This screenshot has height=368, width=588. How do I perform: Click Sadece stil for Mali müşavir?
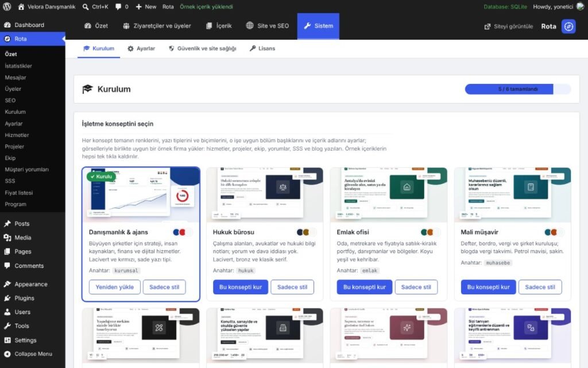click(x=540, y=287)
